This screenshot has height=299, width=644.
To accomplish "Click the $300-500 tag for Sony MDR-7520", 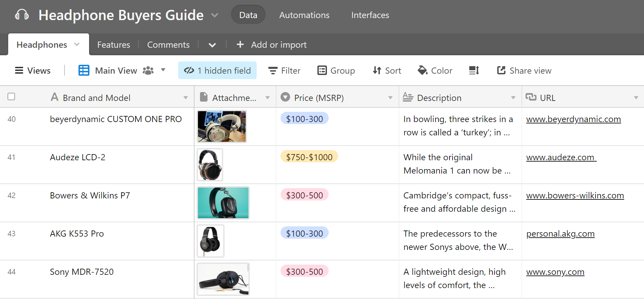I will pyautogui.click(x=304, y=271).
